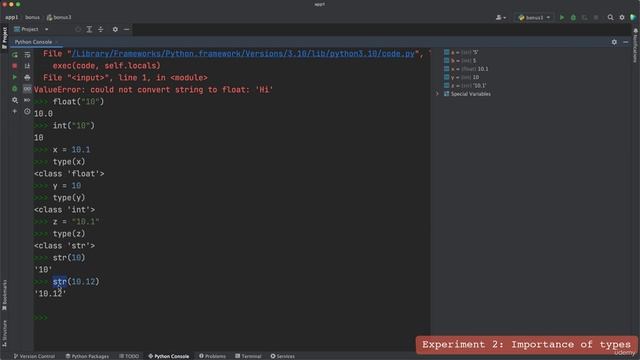Browse console history clock icon
Viewport: 640px width, 360px height.
coord(27,111)
